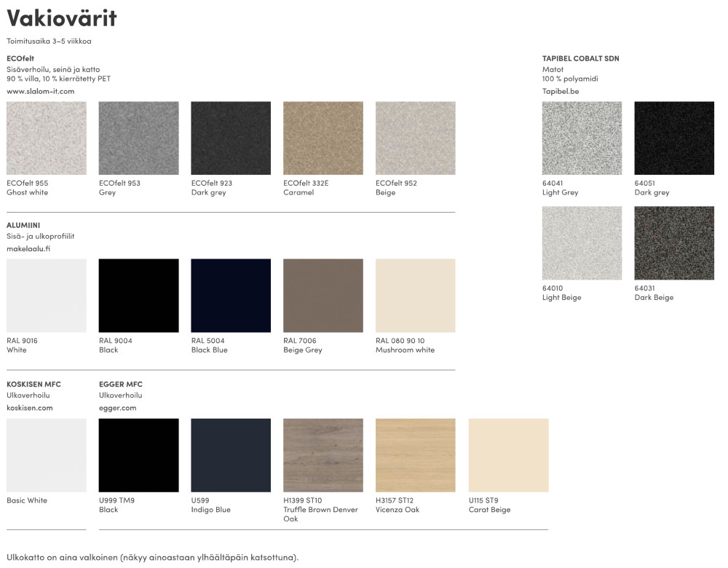
Task: Click the Koskisen Basic White swatch
Action: coord(46,455)
